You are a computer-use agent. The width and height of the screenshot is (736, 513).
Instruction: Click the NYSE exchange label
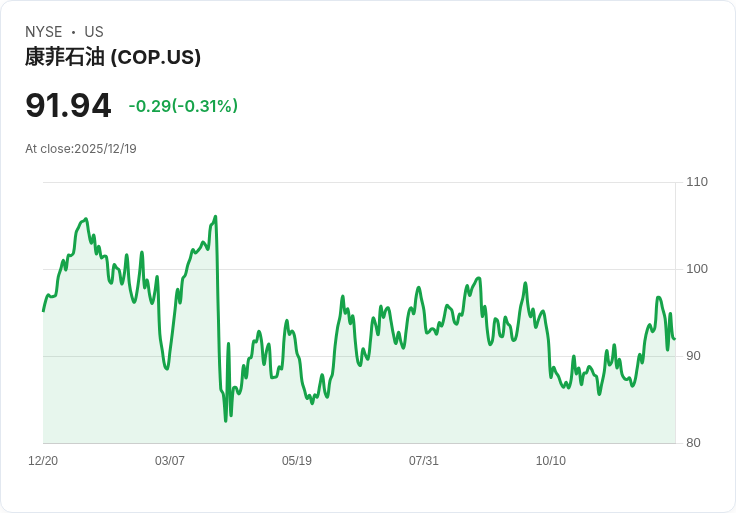(44, 32)
